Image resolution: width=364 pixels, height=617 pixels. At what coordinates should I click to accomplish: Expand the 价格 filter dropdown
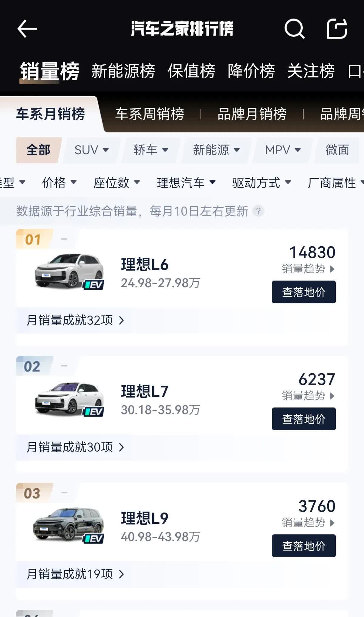pos(59,183)
